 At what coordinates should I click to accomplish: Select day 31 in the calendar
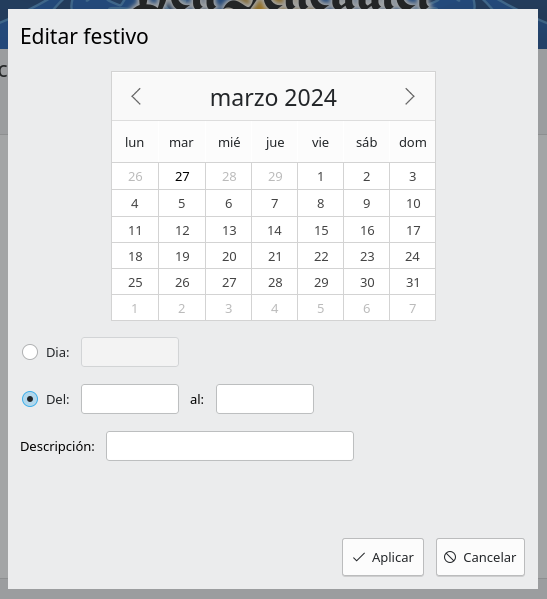point(413,282)
